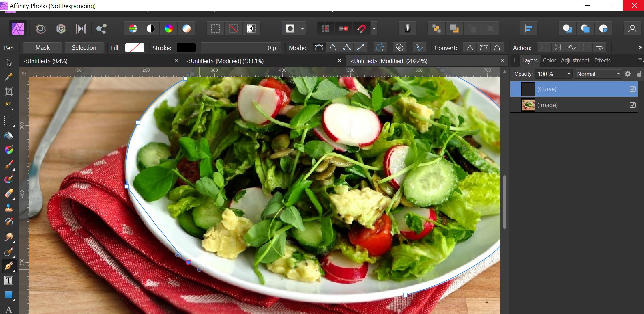
Task: Toggle visibility checkbox of (Image) layer
Action: (x=633, y=105)
